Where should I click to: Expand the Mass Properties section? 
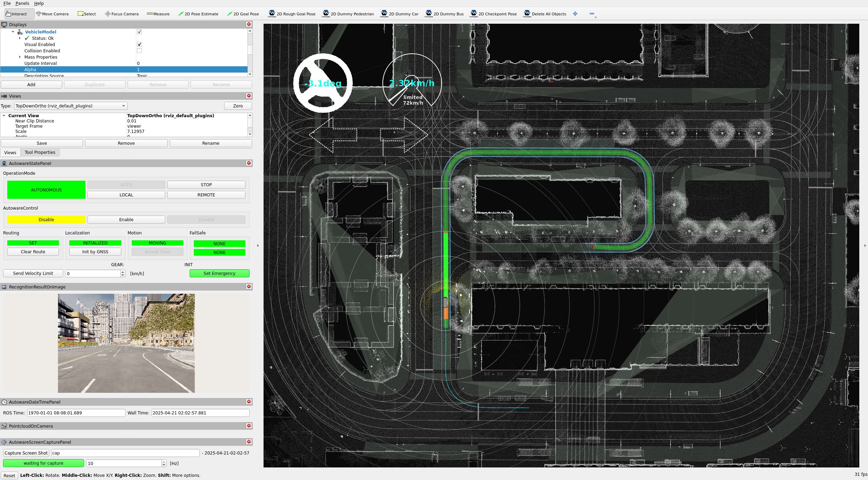(20, 57)
